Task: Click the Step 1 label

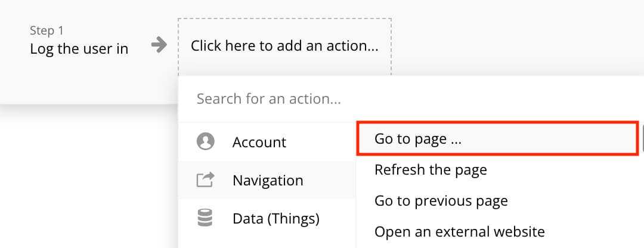Action: coord(47,30)
